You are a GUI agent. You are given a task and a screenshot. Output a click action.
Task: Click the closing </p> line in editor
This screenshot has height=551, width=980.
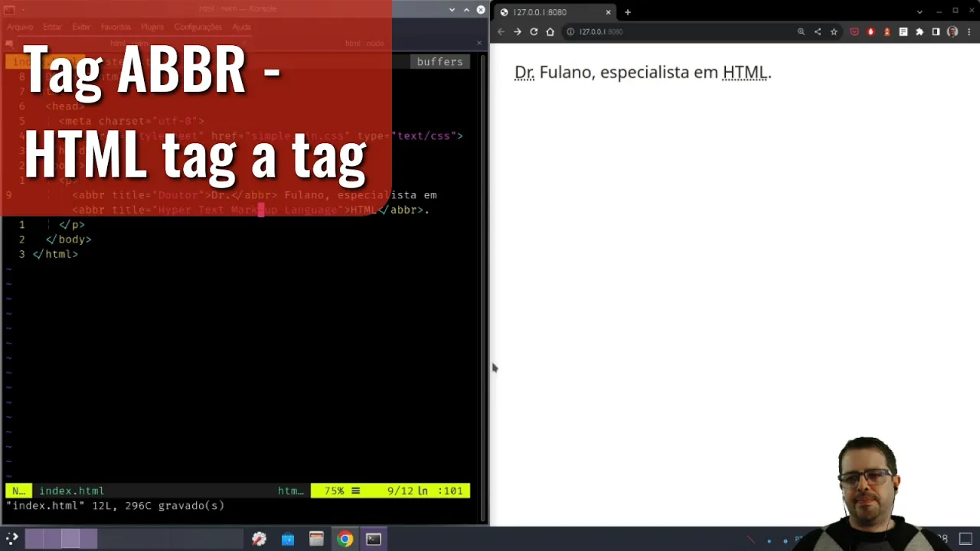point(72,224)
